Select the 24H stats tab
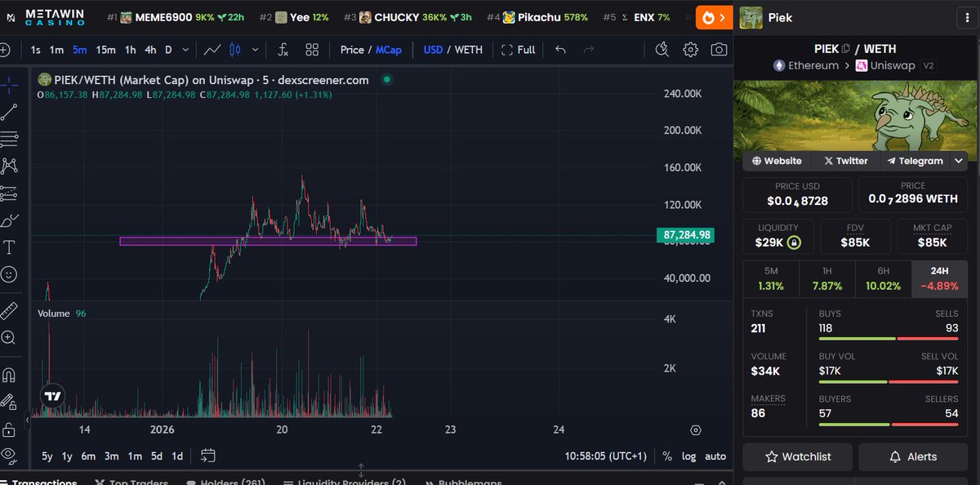Screen dimensions: 980x485 click(x=939, y=278)
